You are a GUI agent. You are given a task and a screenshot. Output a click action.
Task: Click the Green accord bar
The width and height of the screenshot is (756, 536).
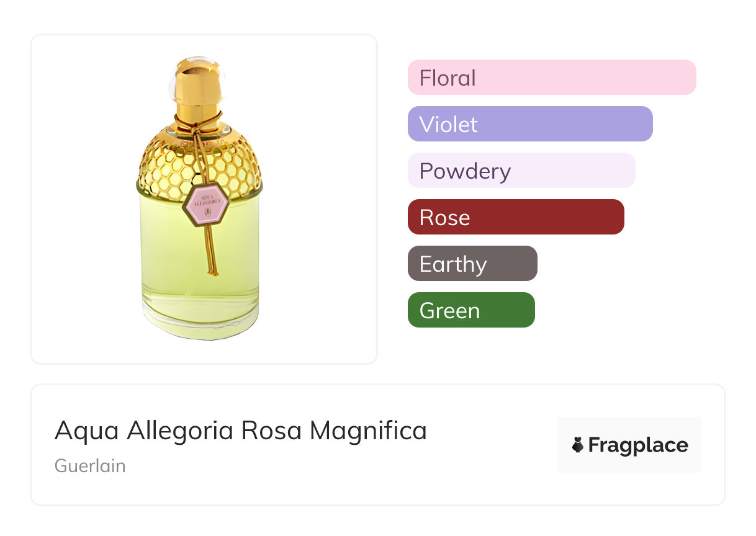(x=471, y=310)
